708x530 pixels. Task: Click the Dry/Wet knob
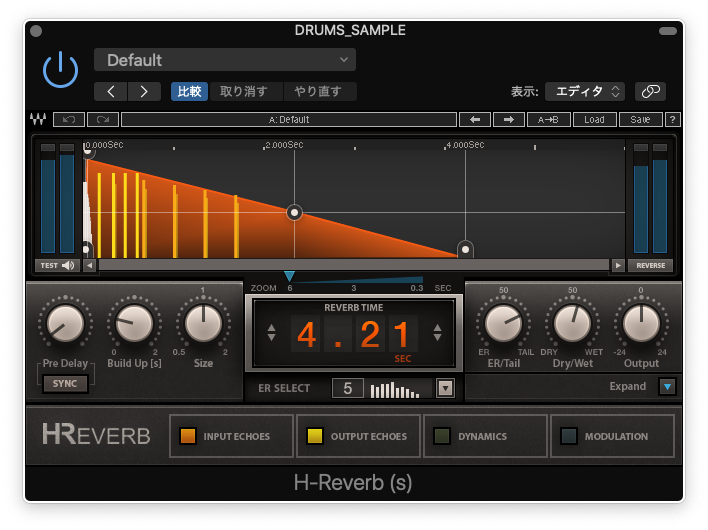pos(572,323)
